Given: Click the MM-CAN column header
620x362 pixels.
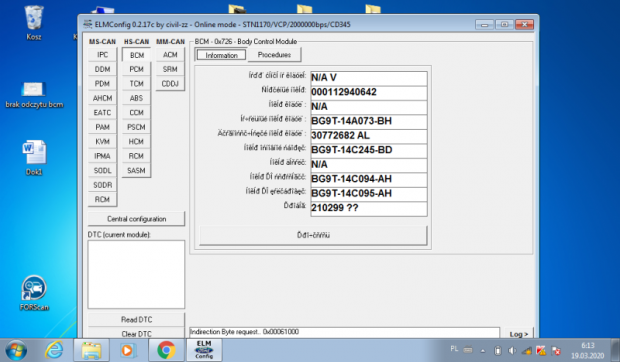Looking at the screenshot, I should click(170, 41).
